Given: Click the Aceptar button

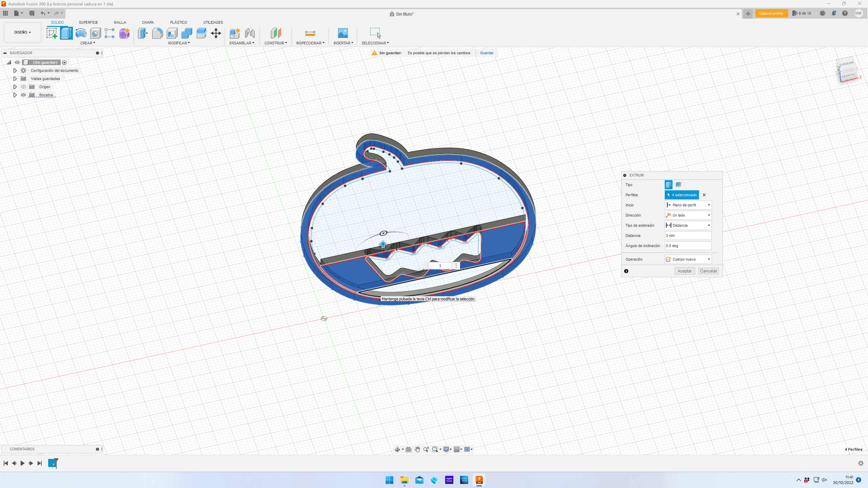Looking at the screenshot, I should pos(684,271).
